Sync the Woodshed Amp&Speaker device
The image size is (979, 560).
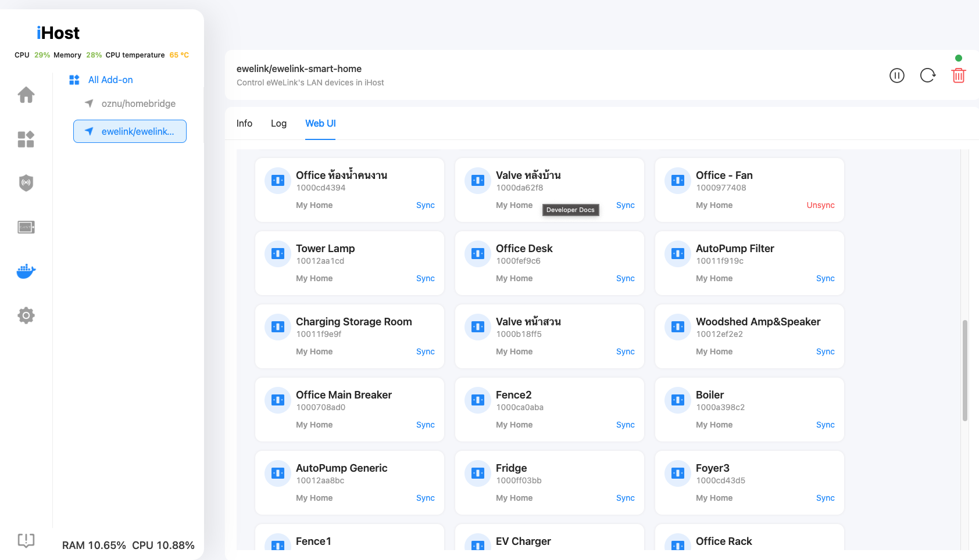[x=826, y=351]
